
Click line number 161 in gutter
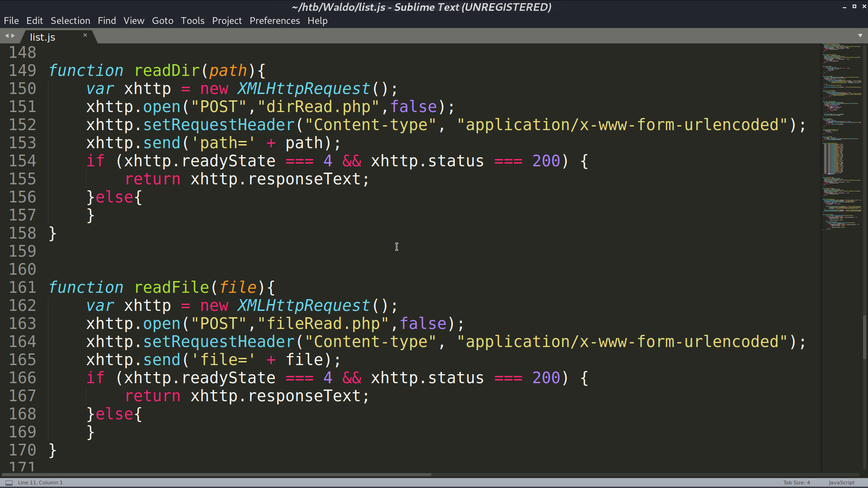23,287
